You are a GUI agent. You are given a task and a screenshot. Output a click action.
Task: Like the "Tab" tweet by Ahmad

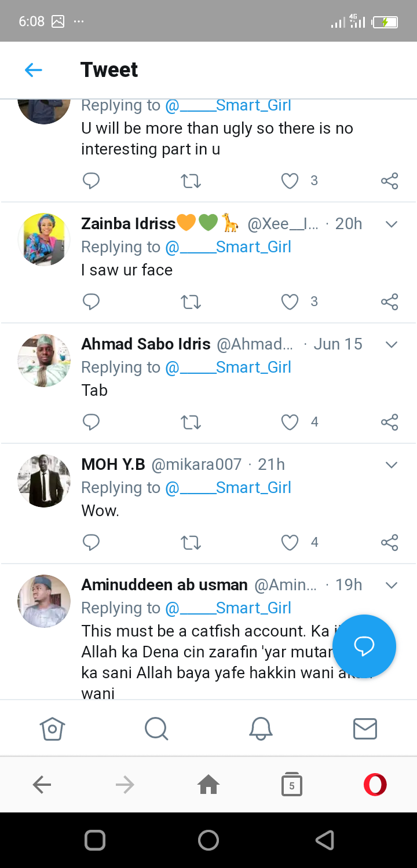[290, 422]
